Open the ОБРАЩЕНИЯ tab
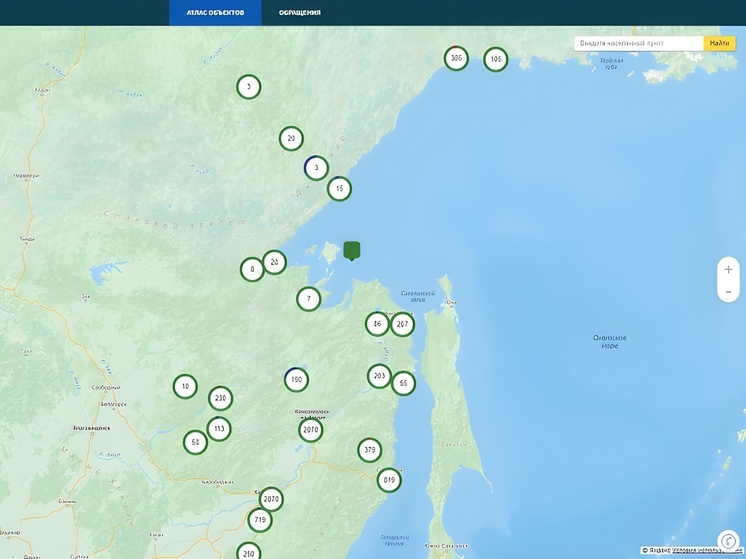 tap(300, 13)
